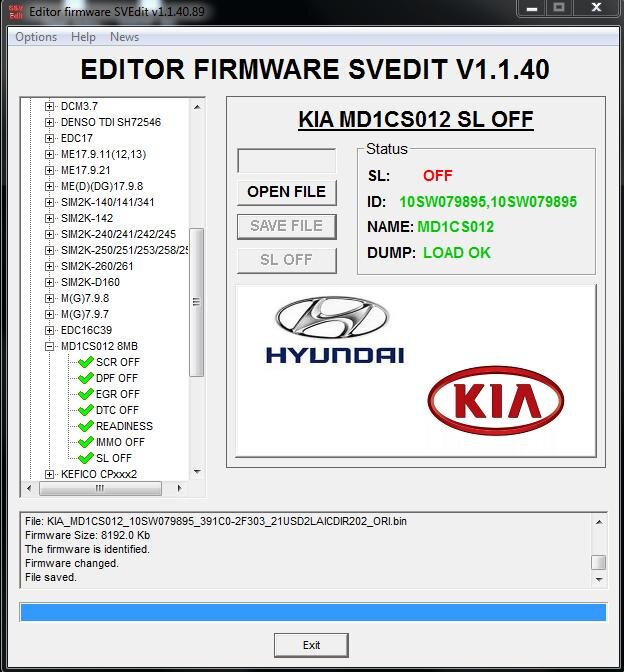Viewport: 624px width, 672px height.
Task: Click the green check icon beside DTC OFF
Action: [x=86, y=410]
